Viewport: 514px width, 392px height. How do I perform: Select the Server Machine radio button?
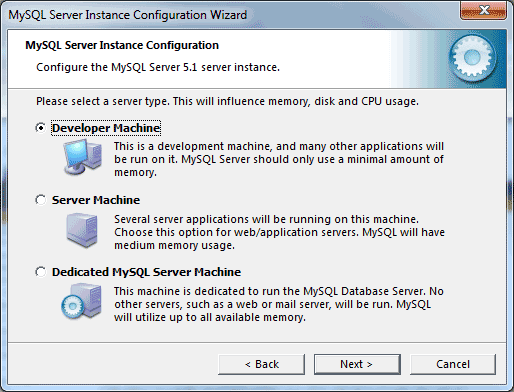[41, 200]
